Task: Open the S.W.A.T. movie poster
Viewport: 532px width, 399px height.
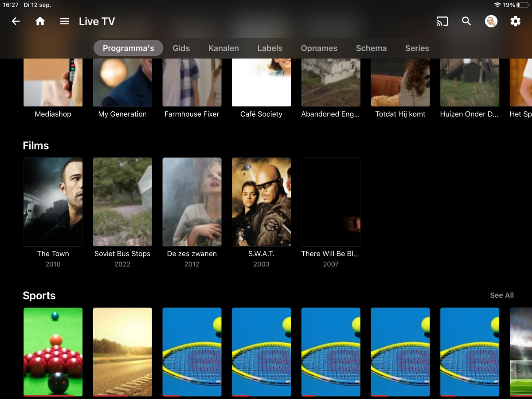Action: coord(262,202)
